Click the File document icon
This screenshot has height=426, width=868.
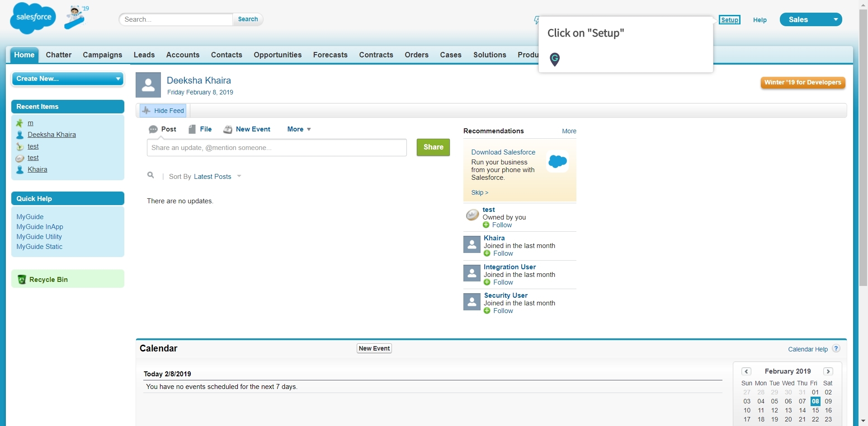click(x=192, y=129)
